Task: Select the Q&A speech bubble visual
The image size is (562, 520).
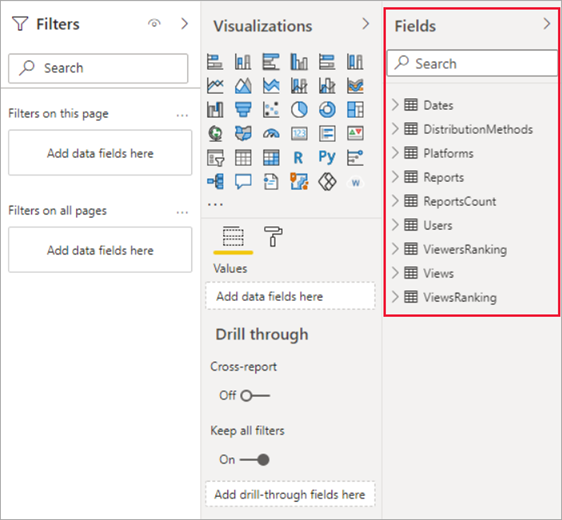Action: pos(243,182)
